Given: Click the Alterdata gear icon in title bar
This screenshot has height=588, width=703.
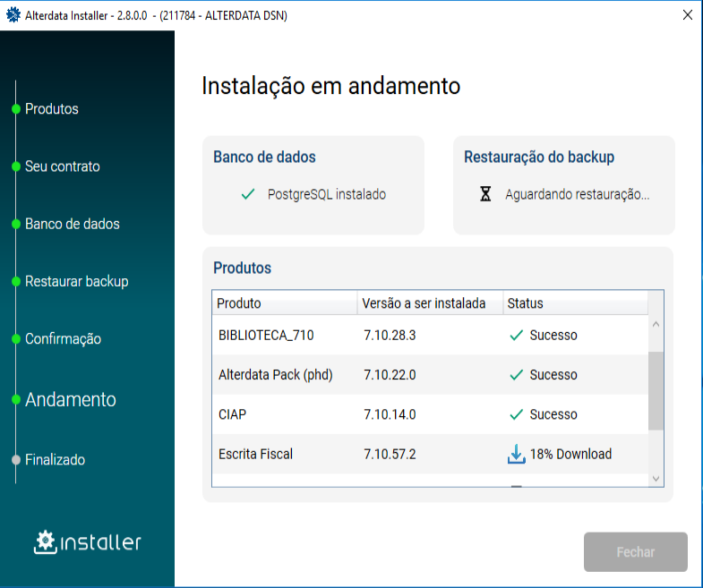Looking at the screenshot, I should point(13,15).
